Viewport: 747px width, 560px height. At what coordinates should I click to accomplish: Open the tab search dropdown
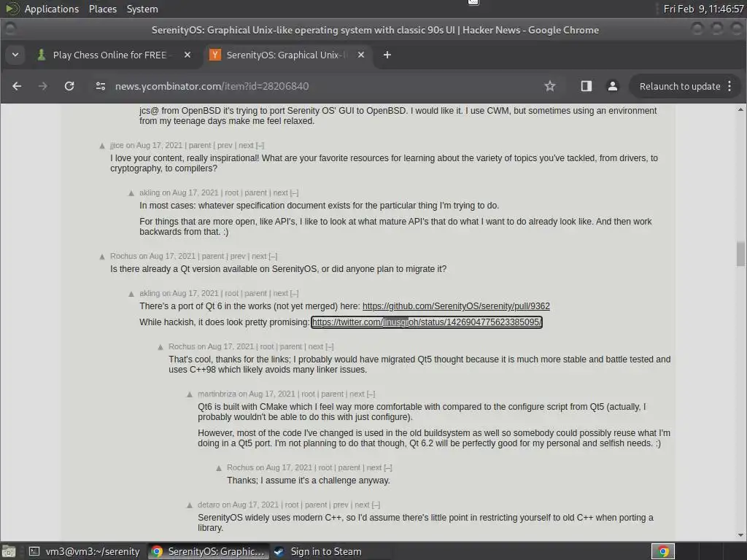tap(15, 55)
